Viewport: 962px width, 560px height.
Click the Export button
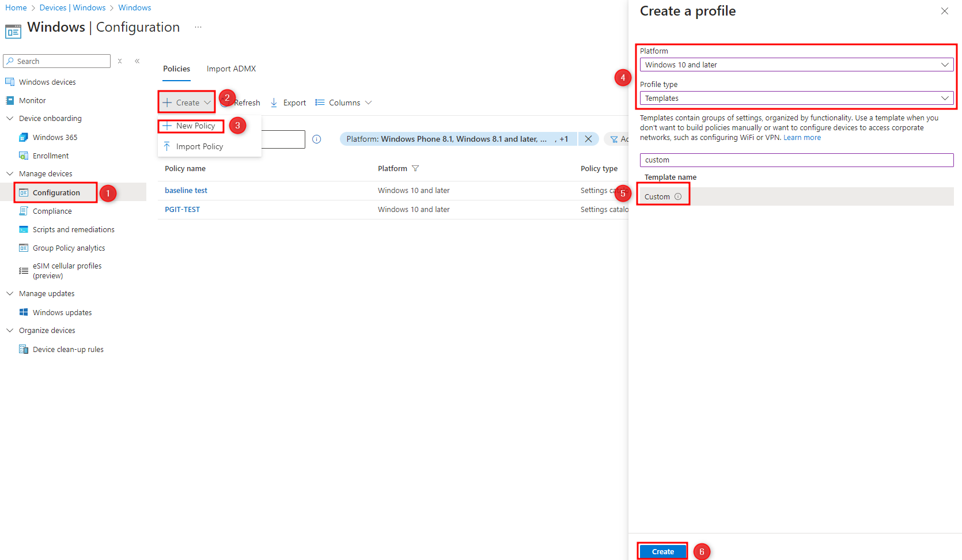[288, 103]
